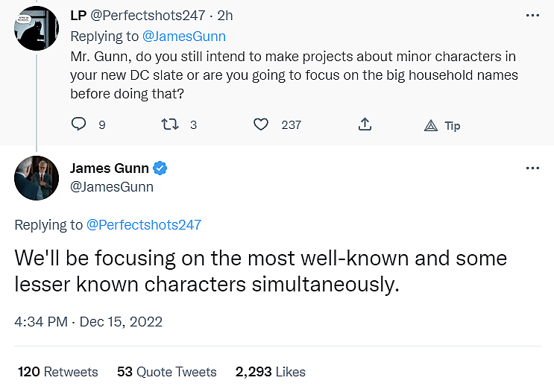Open the LP display name link
Image resolution: width=554 pixels, height=392 pixels.
78,15
